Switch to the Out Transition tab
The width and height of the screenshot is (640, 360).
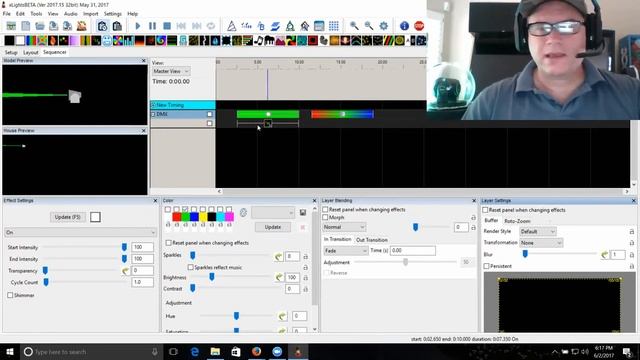click(x=371, y=240)
